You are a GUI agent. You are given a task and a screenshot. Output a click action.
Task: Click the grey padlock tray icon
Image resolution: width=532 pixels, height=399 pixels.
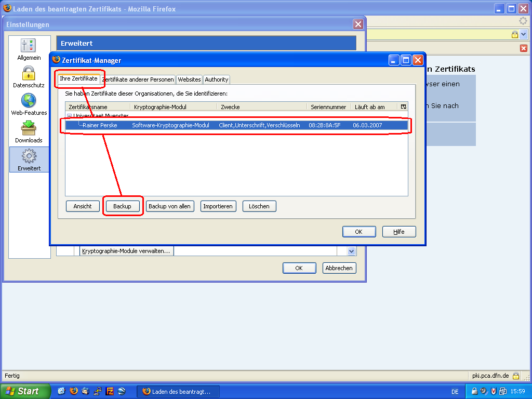point(474,391)
